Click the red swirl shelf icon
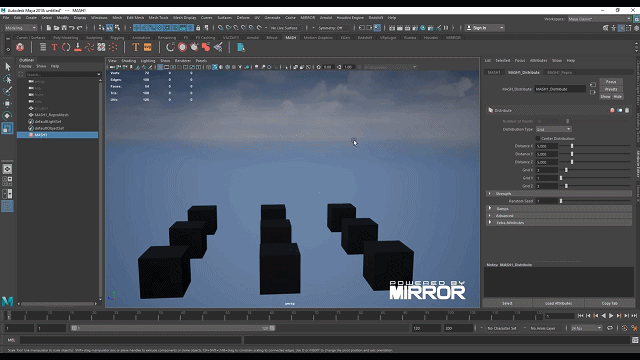The width and height of the screenshot is (640, 360). pos(89,47)
